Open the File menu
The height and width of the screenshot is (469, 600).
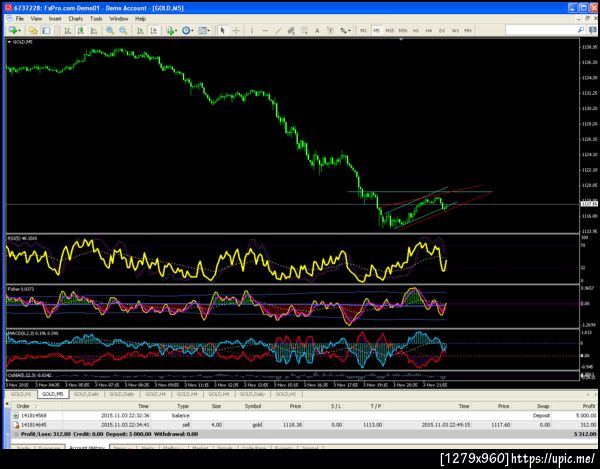click(20, 18)
